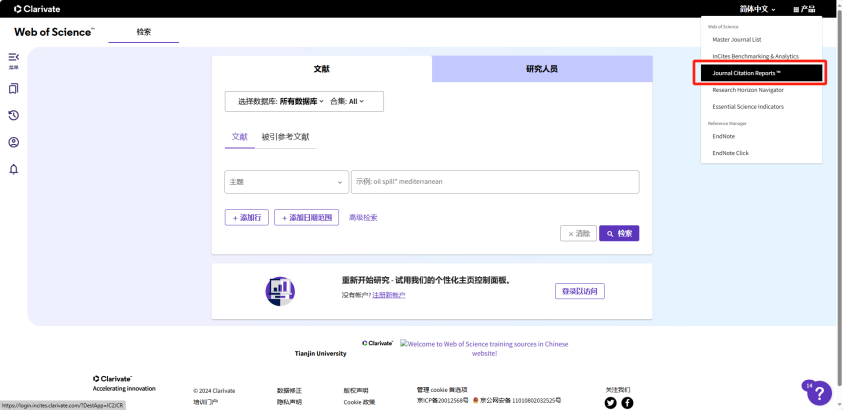Click the Clarivate footer logo
The image size is (843, 410).
(x=112, y=379)
